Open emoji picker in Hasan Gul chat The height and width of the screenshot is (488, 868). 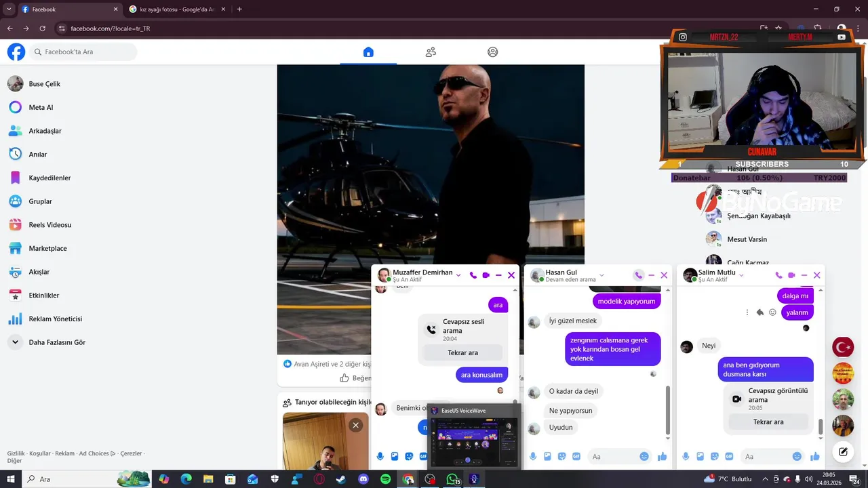tap(644, 456)
